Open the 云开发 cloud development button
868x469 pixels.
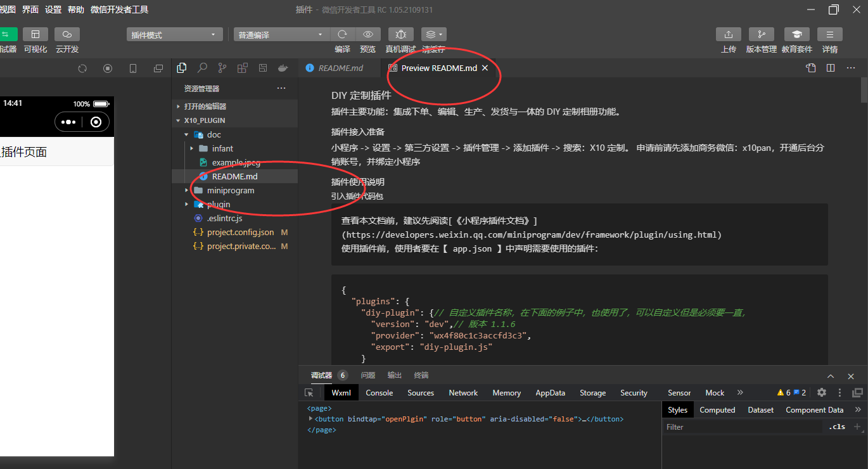[67, 34]
